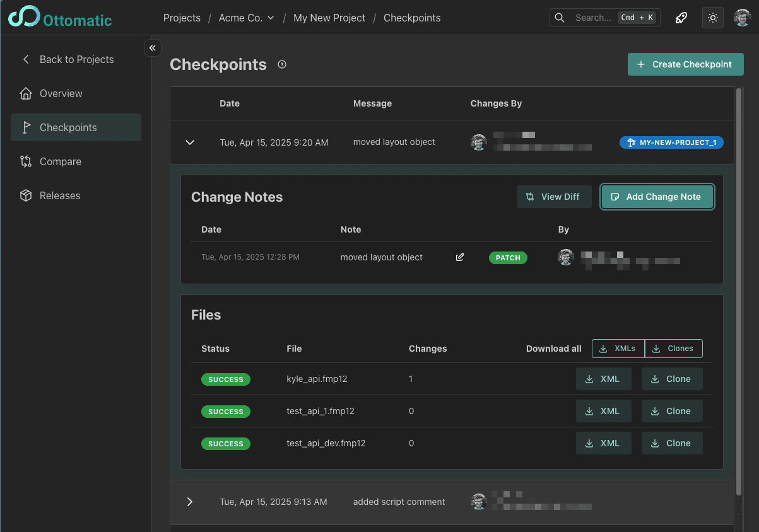This screenshot has height=532, width=759.
Task: Go to Releases in the sidebar
Action: point(60,195)
